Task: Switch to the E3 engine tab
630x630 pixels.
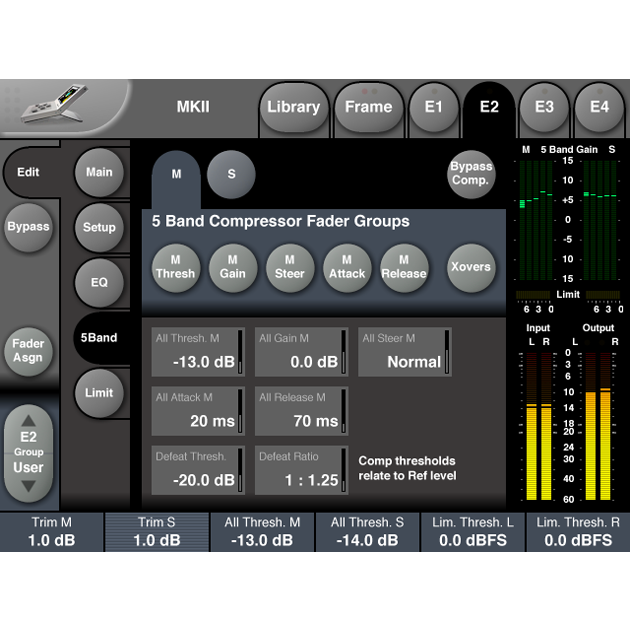Action: (x=544, y=107)
